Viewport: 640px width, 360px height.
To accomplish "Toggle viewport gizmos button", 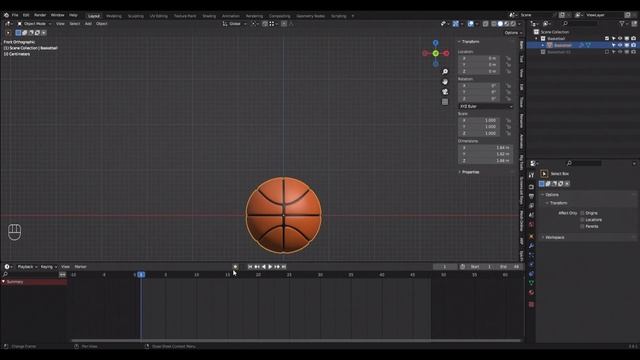I will tap(456, 24).
